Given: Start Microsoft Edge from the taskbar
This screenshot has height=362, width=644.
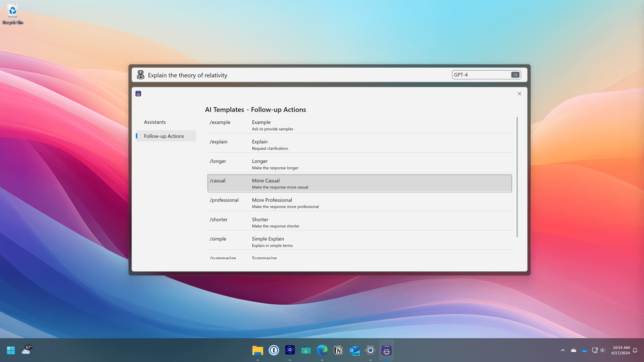Looking at the screenshot, I should (x=322, y=350).
